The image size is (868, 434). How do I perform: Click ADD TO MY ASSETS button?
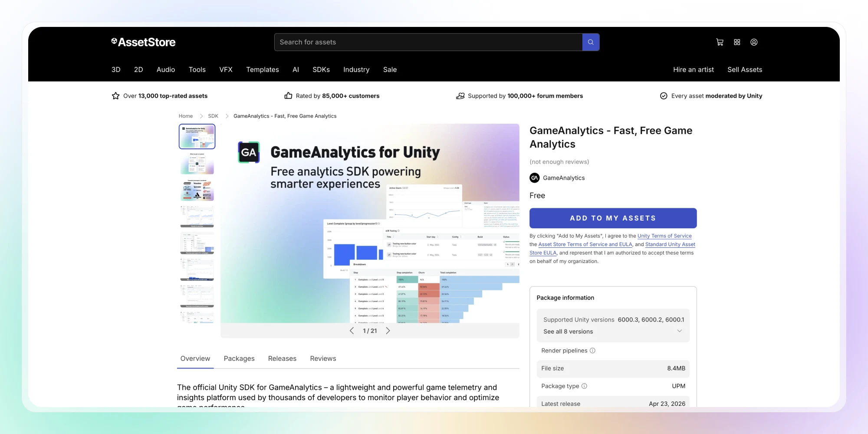click(613, 218)
